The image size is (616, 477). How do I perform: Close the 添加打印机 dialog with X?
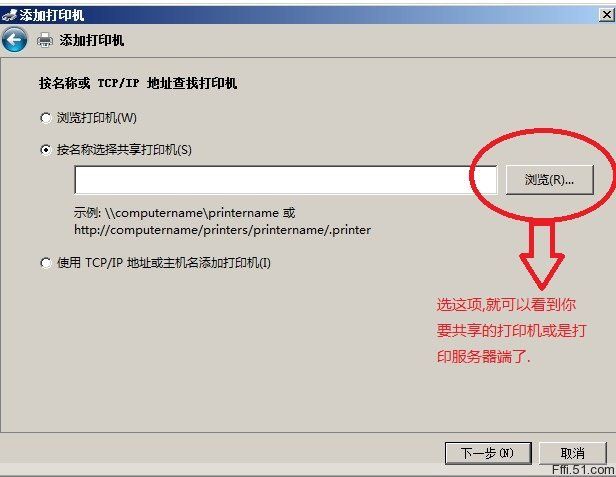click(607, 15)
